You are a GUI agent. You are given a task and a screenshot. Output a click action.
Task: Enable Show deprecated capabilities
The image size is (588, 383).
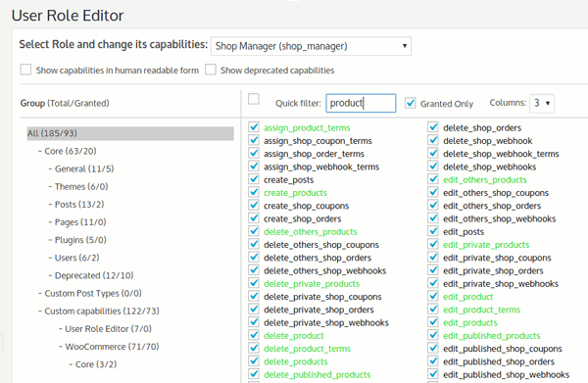tap(211, 70)
